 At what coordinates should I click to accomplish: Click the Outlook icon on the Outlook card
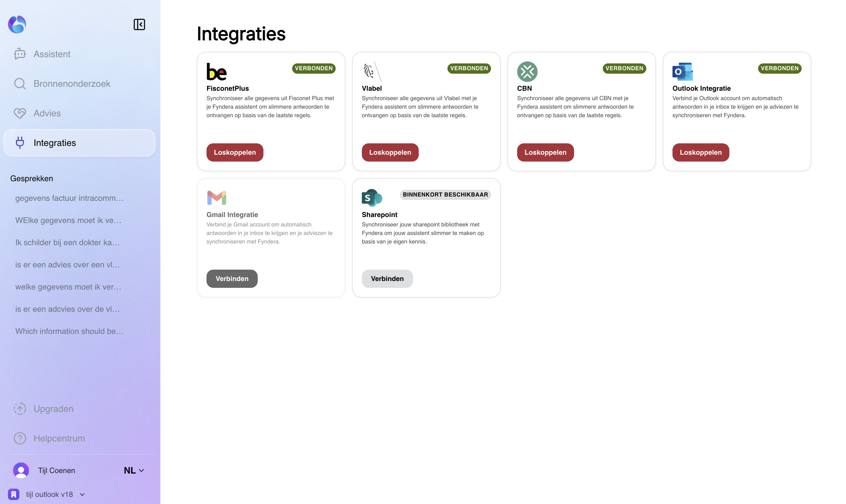[683, 72]
